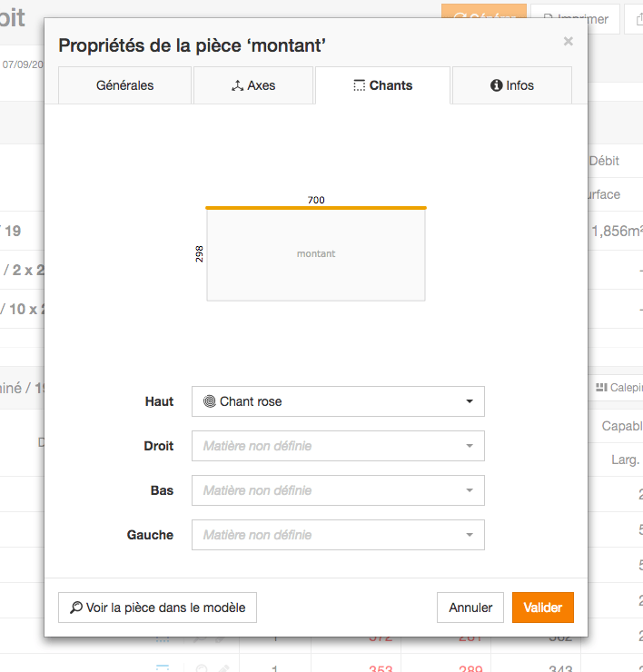643x672 pixels.
Task: Open the Droit edge material dropdown
Action: [x=338, y=446]
